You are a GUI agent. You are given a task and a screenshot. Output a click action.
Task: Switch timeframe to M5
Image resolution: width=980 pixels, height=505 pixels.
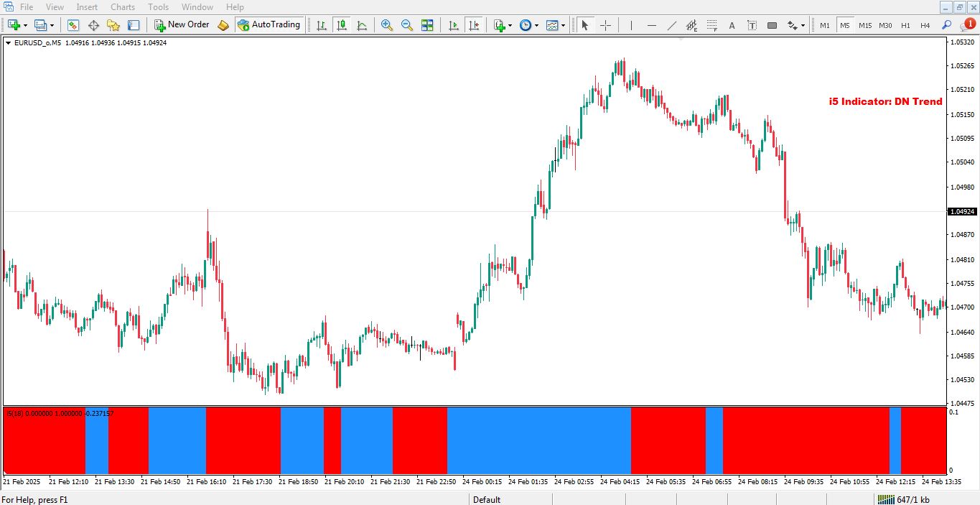pyautogui.click(x=845, y=25)
